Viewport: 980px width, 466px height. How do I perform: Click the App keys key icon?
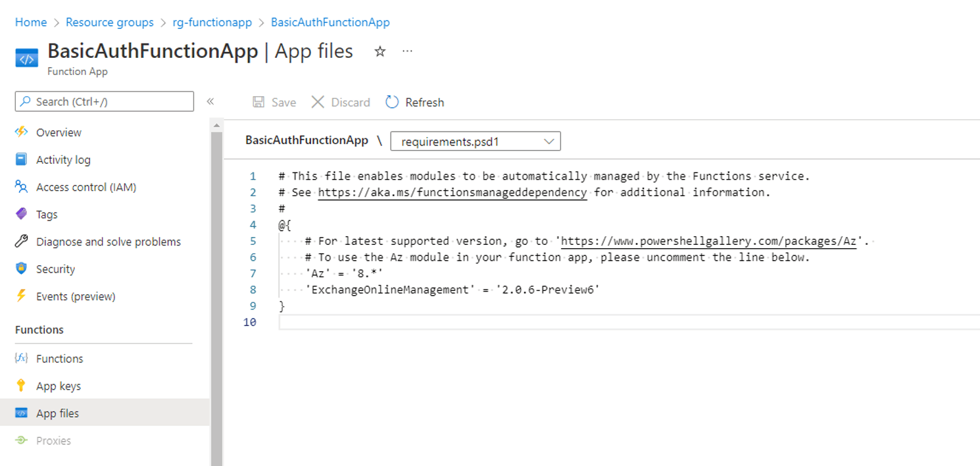point(22,386)
